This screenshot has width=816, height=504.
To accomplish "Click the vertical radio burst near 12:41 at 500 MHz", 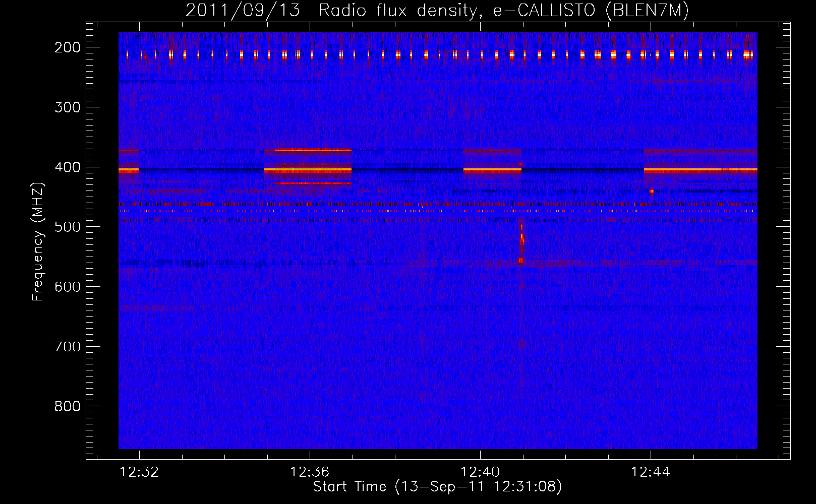I will [x=521, y=242].
